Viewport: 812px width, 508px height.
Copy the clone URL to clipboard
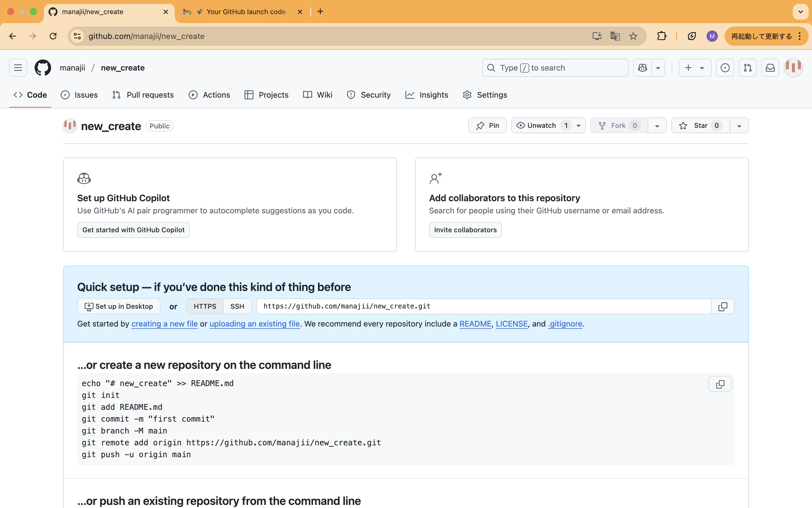[723, 306]
